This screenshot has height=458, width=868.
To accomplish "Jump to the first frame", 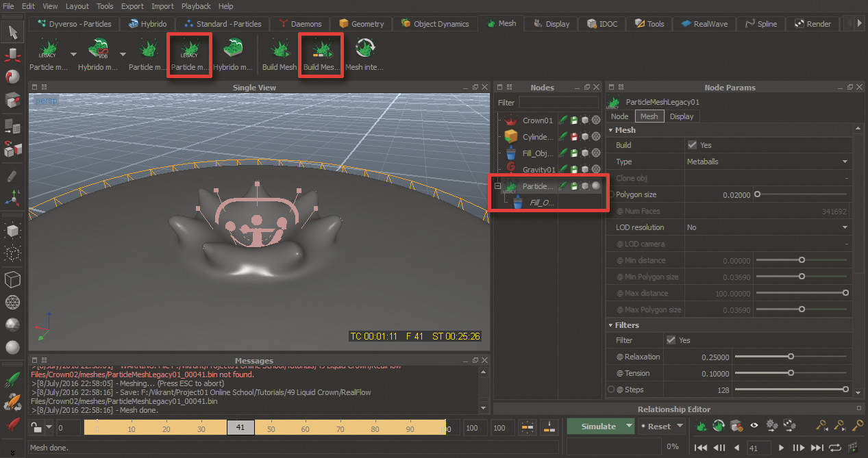I will coord(701,448).
